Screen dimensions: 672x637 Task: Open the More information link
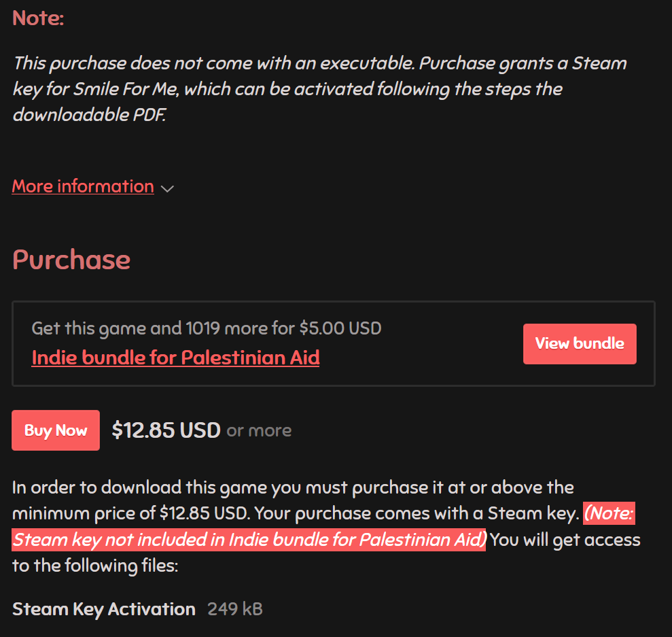[x=83, y=186]
